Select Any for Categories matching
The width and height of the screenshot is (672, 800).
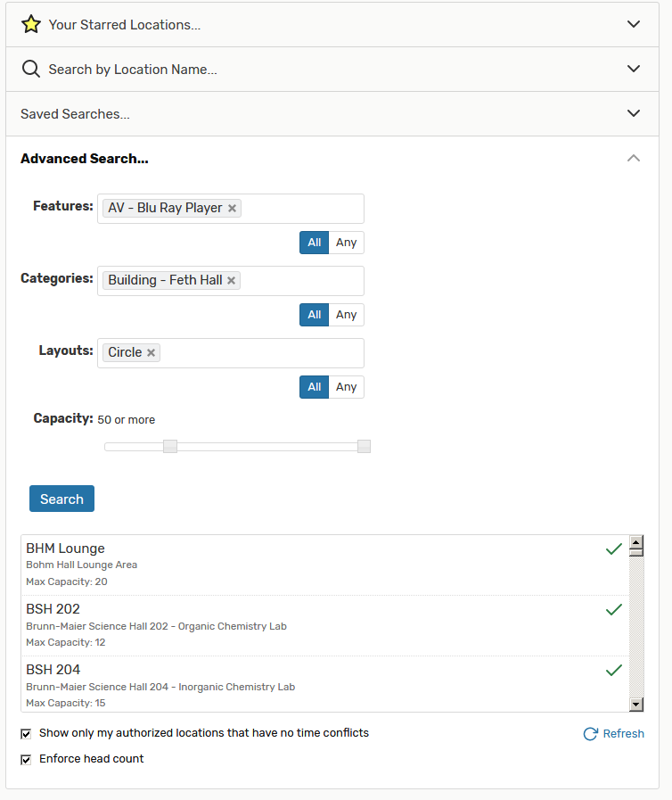[x=346, y=315]
